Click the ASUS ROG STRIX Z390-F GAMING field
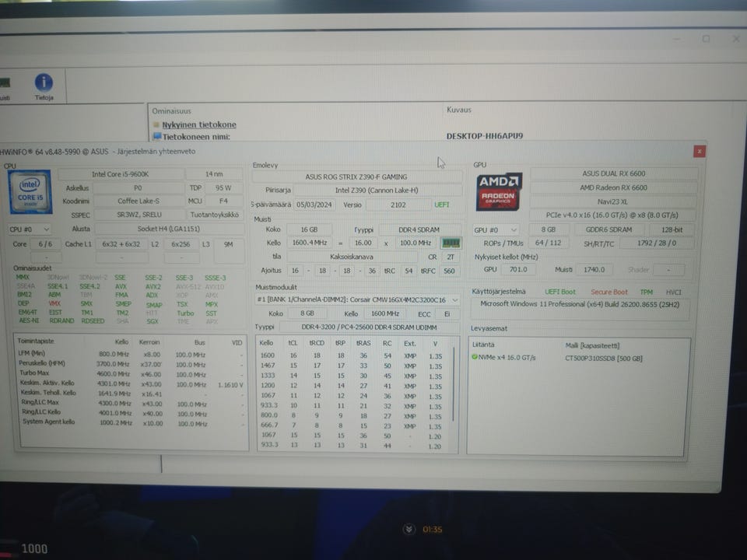This screenshot has width=747, height=560. (356, 177)
